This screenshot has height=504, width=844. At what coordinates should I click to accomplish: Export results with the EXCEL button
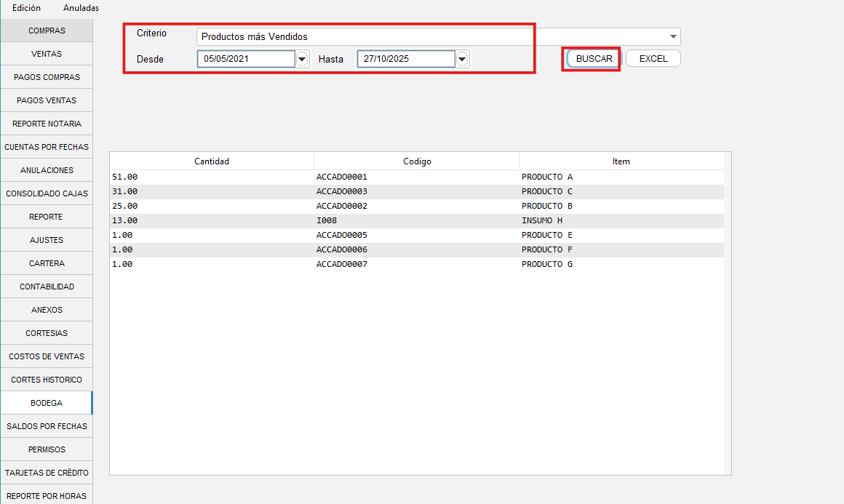coord(653,59)
